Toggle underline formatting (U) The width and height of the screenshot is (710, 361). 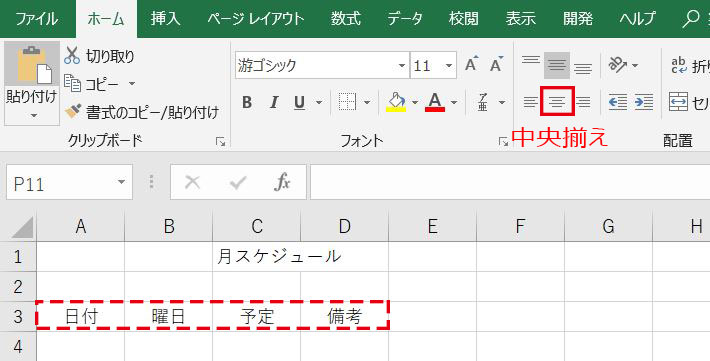point(299,102)
